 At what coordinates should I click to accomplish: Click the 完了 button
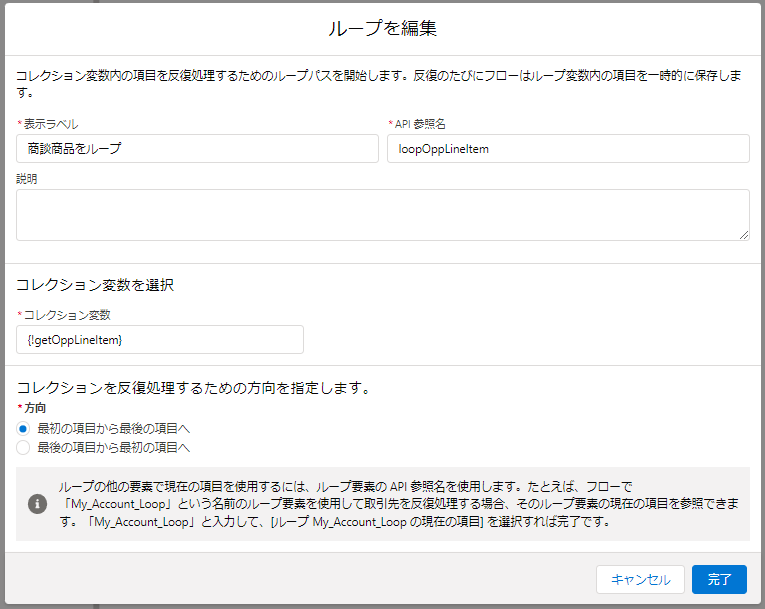click(x=719, y=580)
